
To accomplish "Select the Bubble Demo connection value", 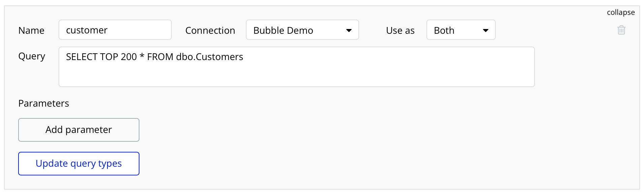I will pos(283,30).
